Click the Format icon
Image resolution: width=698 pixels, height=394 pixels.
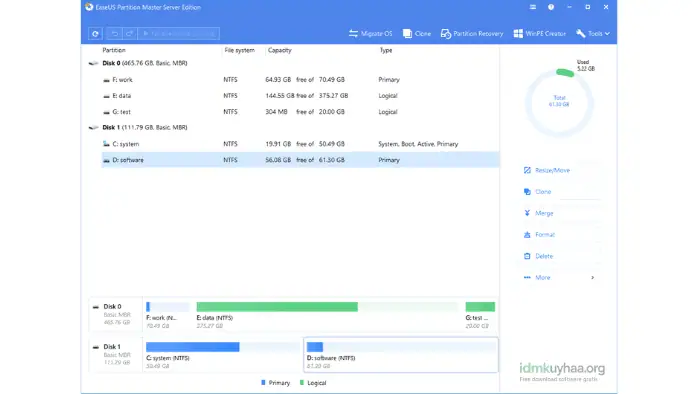tap(527, 234)
